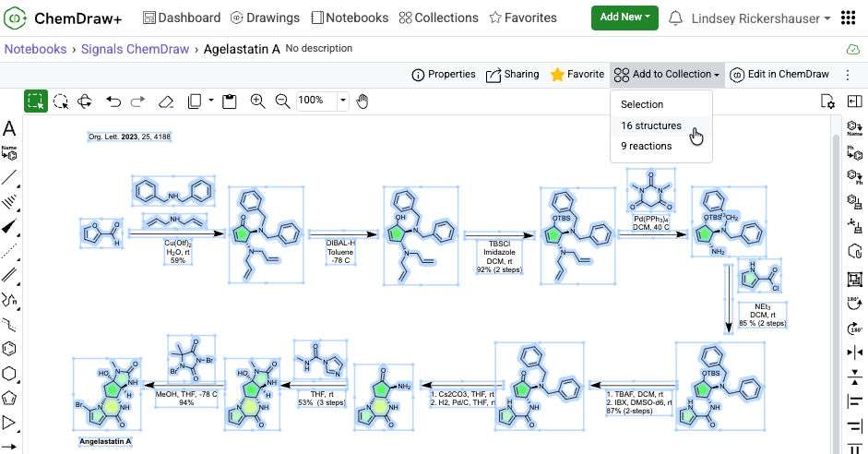Align selected objects right
868x454 pixels.
pyautogui.click(x=855, y=425)
